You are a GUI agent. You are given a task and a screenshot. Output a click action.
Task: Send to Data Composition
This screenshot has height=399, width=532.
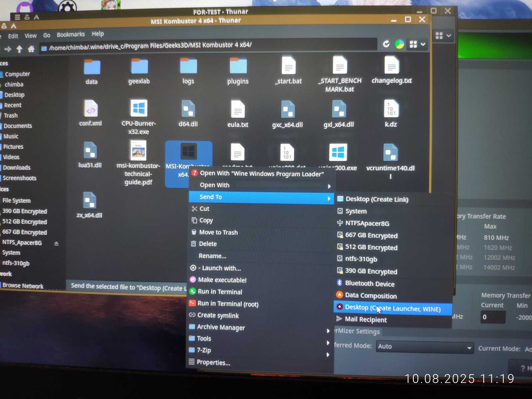click(x=393, y=296)
